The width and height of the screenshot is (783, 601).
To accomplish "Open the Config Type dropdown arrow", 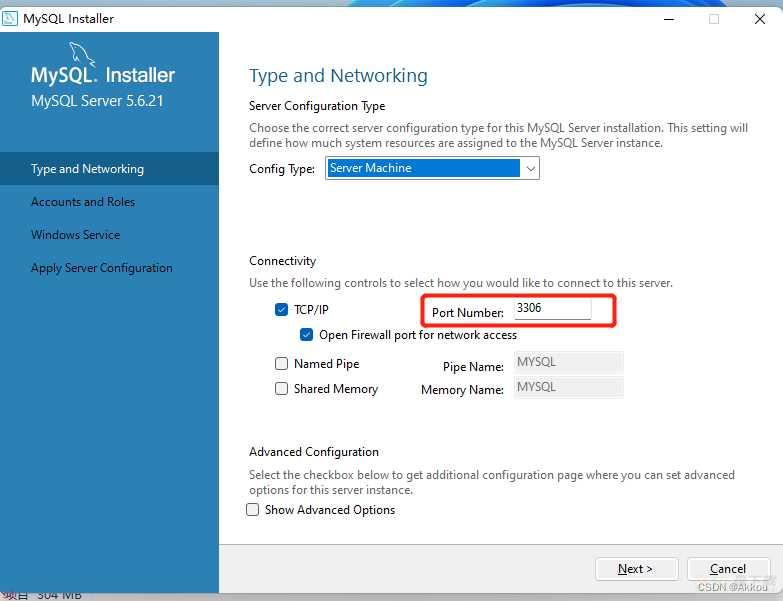I will tap(530, 168).
